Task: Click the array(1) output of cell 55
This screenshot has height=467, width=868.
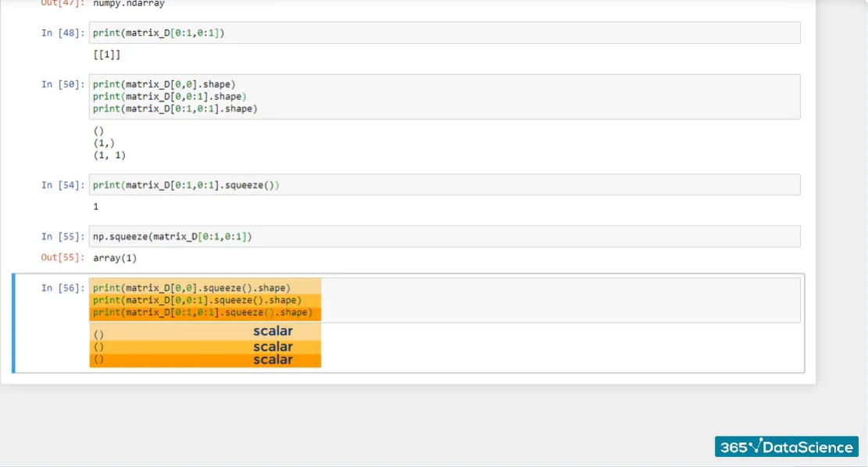Action: coord(115,258)
